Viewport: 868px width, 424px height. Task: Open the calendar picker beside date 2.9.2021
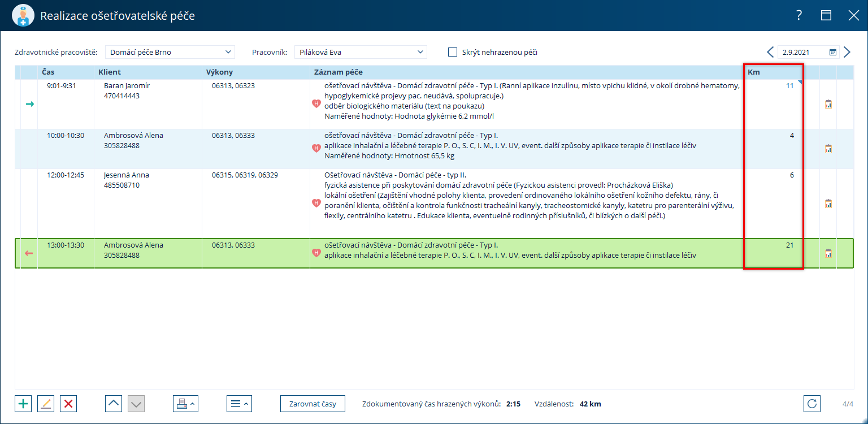click(x=833, y=52)
